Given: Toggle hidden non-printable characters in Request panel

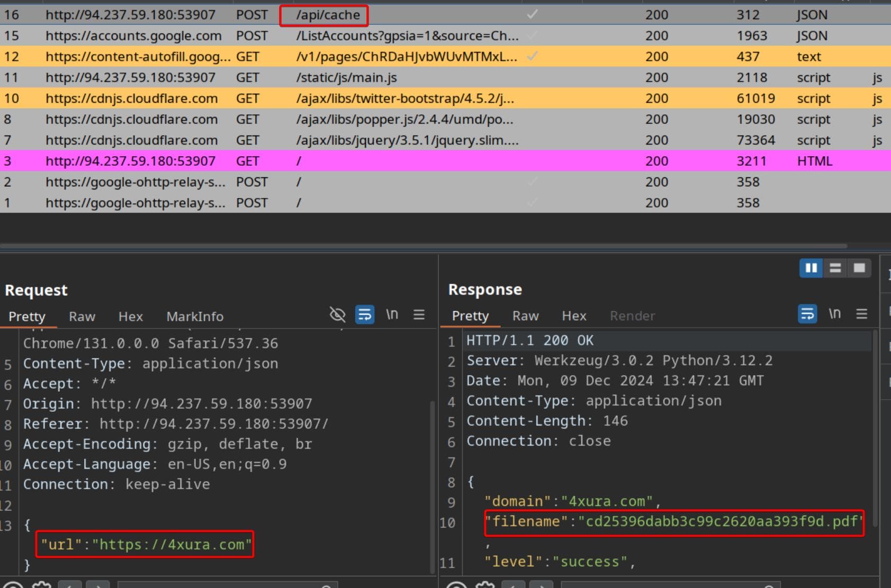Looking at the screenshot, I should [337, 315].
